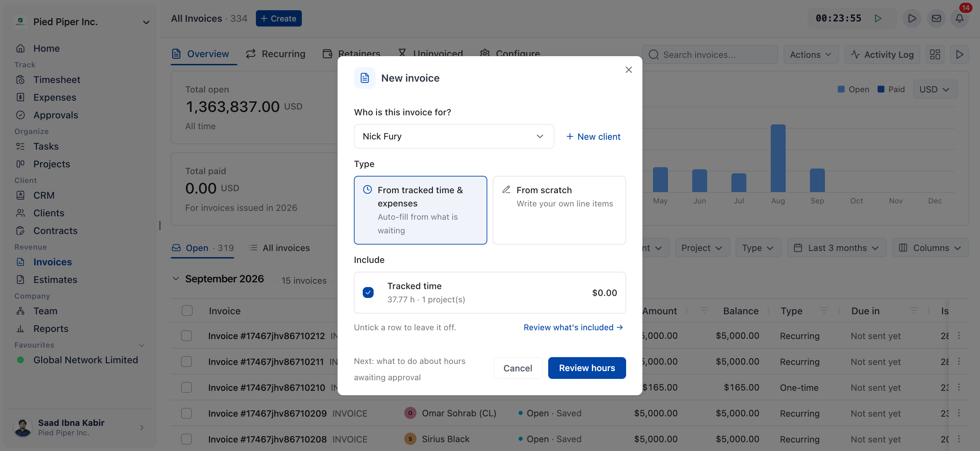Open the Columns selector
The height and width of the screenshot is (451, 980).
pos(930,248)
